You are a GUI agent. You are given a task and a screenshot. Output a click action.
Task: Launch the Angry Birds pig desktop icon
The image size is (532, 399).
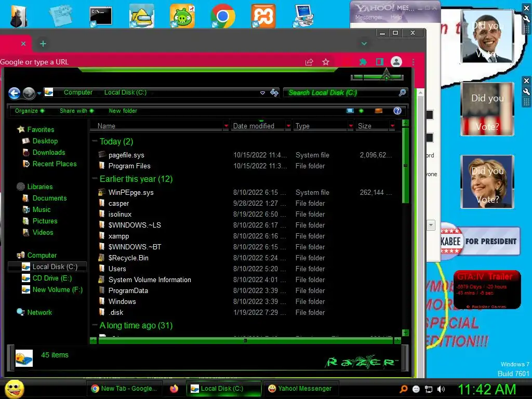(x=182, y=16)
